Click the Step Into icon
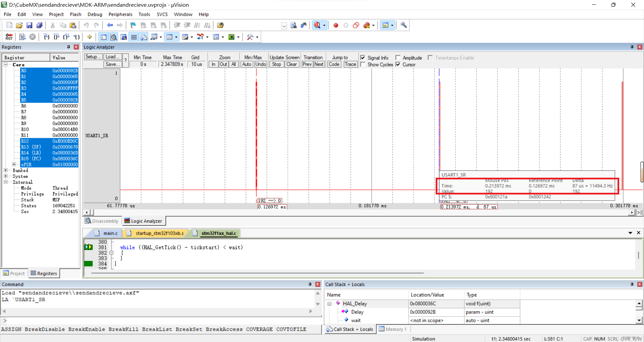Screen dimensions: 644x342 click(47, 37)
